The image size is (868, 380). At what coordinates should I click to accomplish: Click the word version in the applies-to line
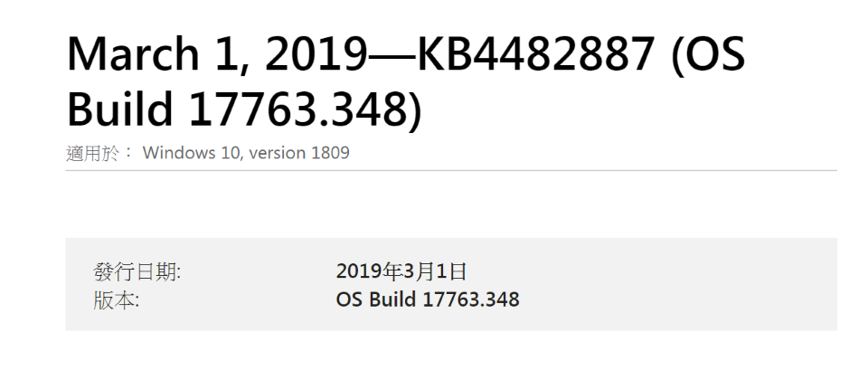point(278,154)
